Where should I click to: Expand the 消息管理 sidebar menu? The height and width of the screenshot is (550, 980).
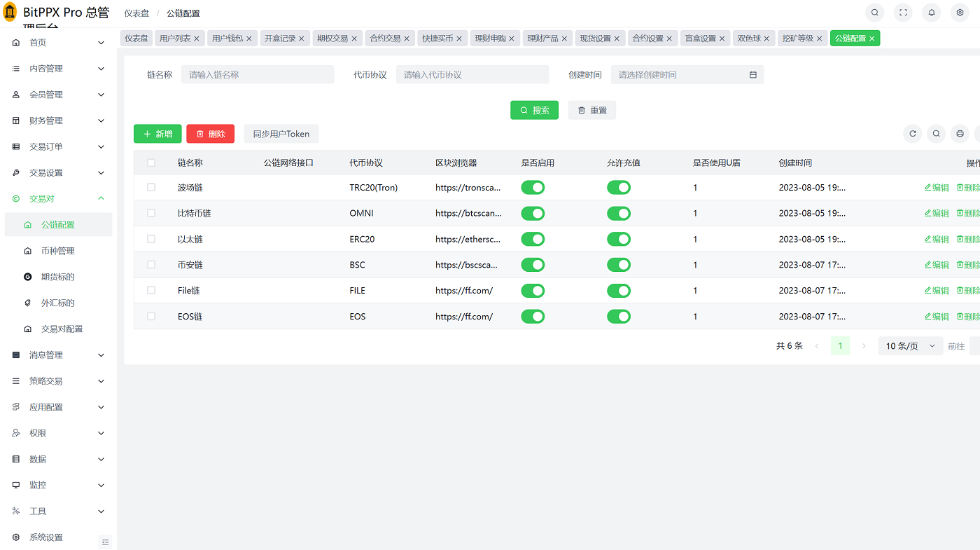[58, 355]
